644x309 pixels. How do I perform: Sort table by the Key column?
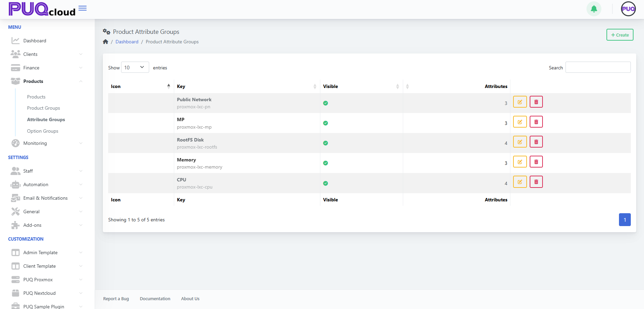tap(247, 86)
